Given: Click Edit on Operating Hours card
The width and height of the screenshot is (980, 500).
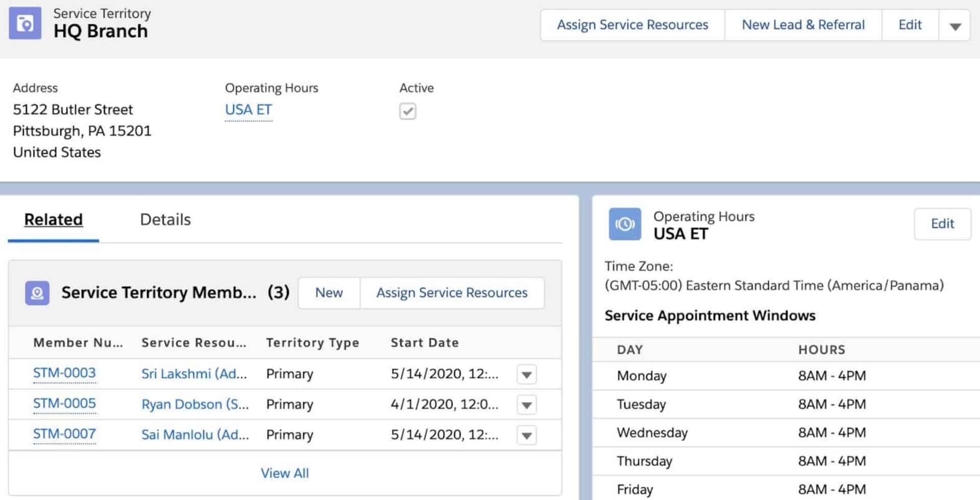Looking at the screenshot, I should (x=942, y=224).
